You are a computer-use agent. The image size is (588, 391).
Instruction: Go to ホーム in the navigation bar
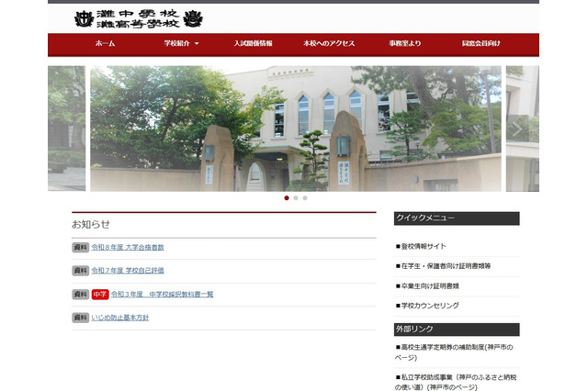pyautogui.click(x=105, y=43)
